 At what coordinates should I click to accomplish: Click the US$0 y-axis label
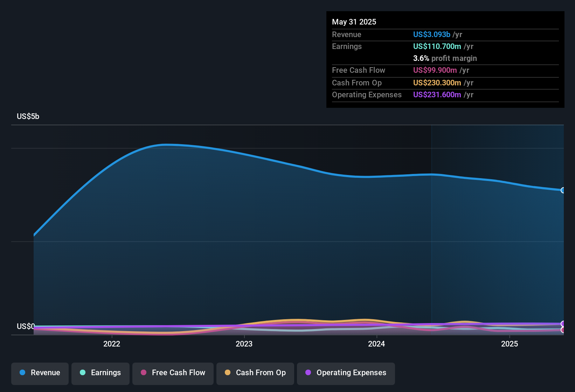(26, 327)
